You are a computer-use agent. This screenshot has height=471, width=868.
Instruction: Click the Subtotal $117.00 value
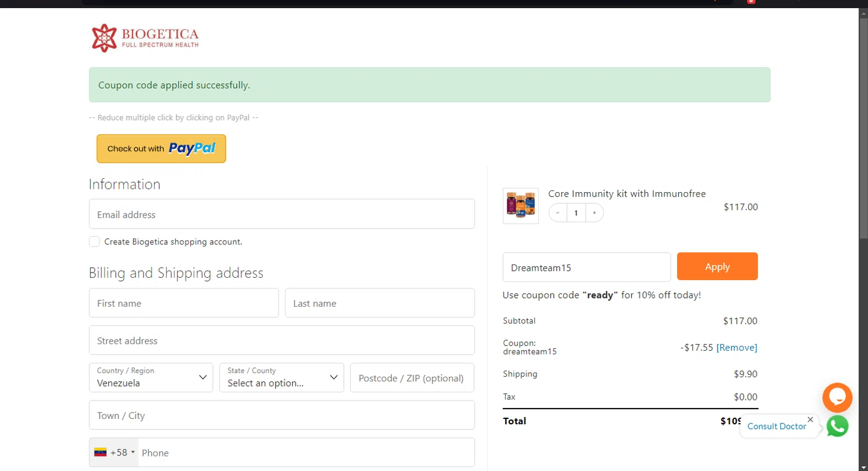(740, 321)
